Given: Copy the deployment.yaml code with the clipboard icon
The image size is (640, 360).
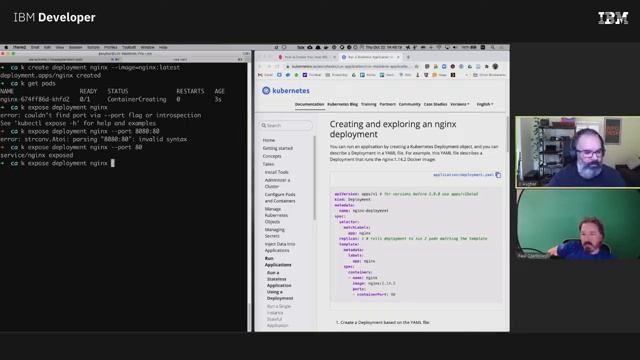Looking at the screenshot, I should click(498, 175).
